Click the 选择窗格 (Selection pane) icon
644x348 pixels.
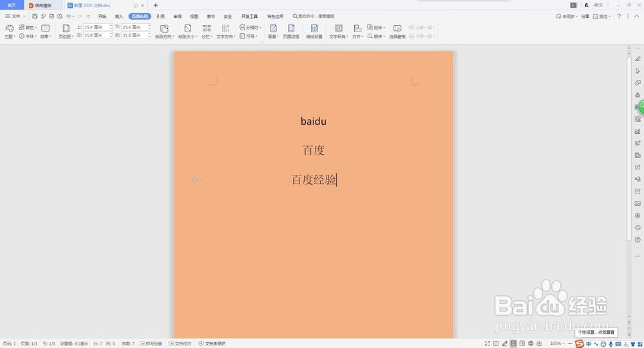pyautogui.click(x=397, y=28)
